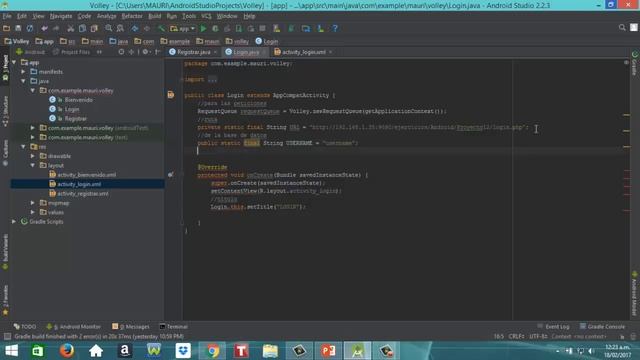Click the Stop square toolbar icon
The image size is (640, 360).
(x=262, y=28)
